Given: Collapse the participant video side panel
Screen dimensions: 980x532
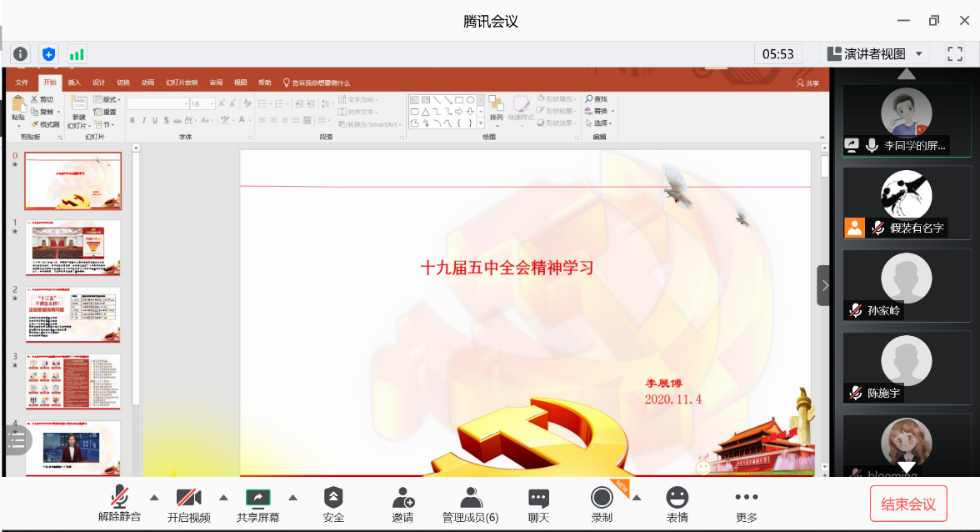Looking at the screenshot, I should pyautogui.click(x=824, y=285).
